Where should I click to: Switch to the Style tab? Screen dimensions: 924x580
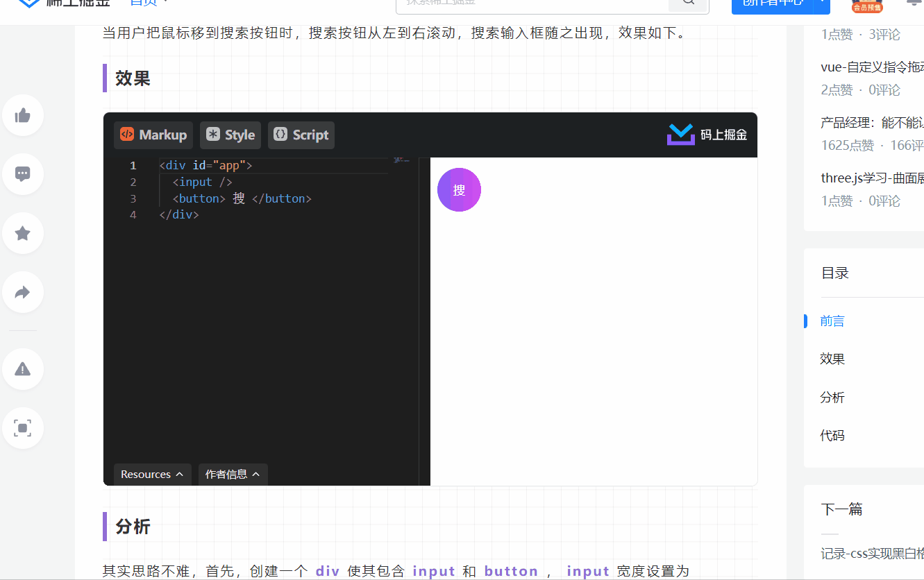coord(230,135)
